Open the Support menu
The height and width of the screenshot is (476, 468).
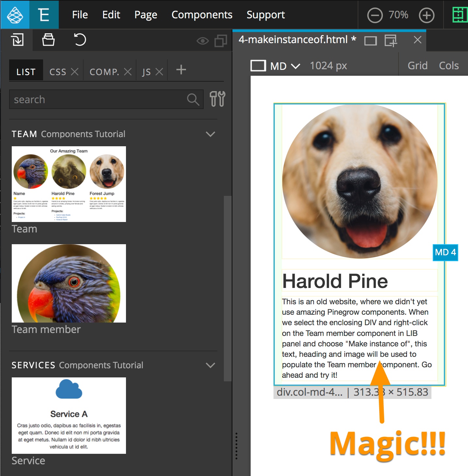[266, 15]
